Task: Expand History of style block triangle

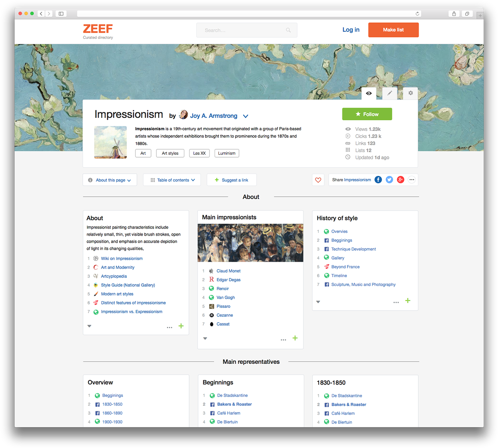Action: [318, 302]
